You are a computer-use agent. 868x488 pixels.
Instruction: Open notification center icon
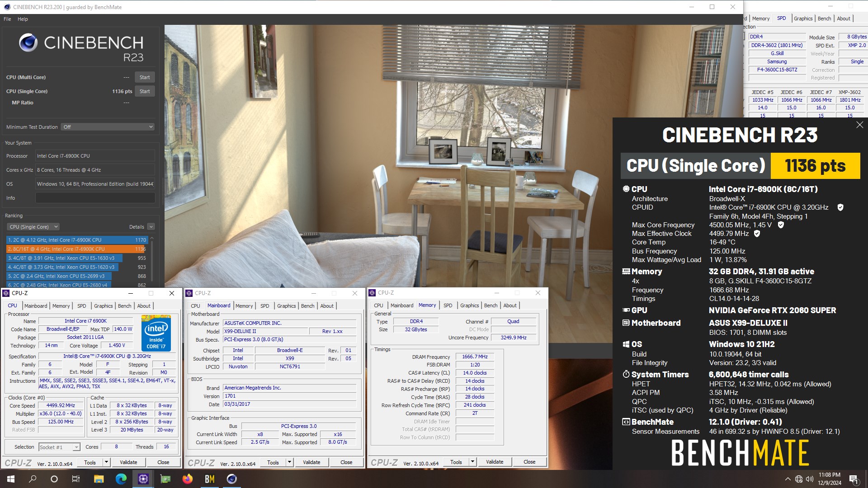click(x=854, y=479)
